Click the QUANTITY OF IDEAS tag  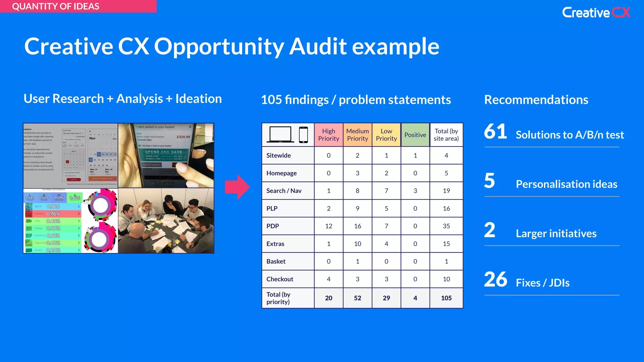tap(78, 6)
